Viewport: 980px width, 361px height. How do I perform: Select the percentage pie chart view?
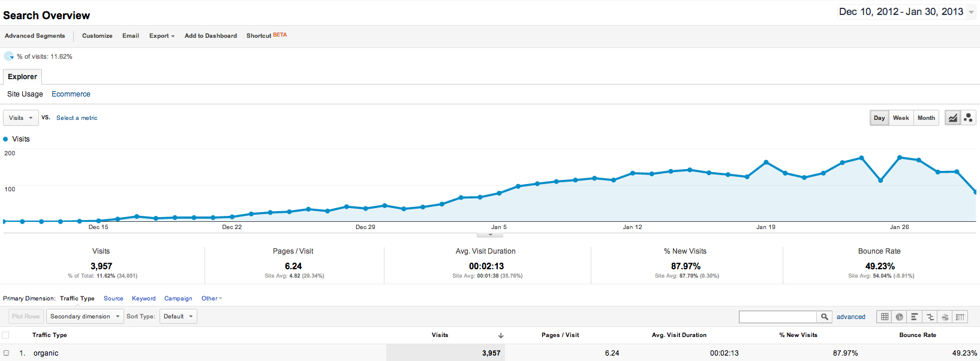point(899,317)
